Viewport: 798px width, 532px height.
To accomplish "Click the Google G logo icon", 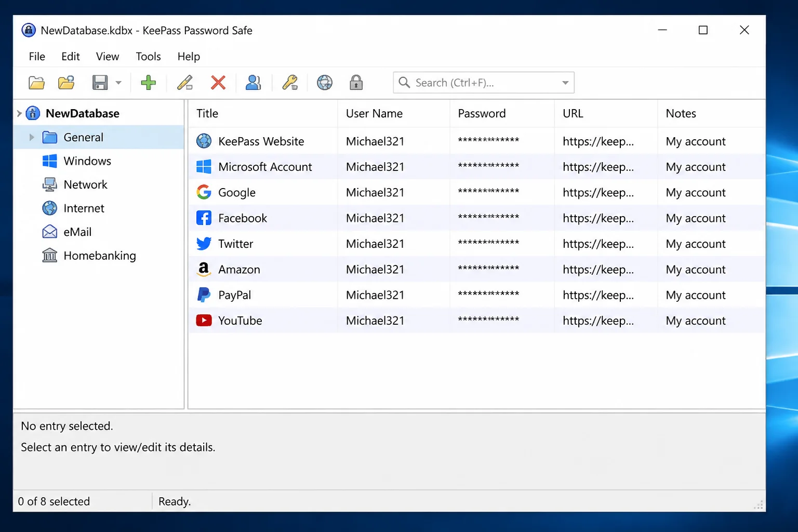I will point(204,192).
